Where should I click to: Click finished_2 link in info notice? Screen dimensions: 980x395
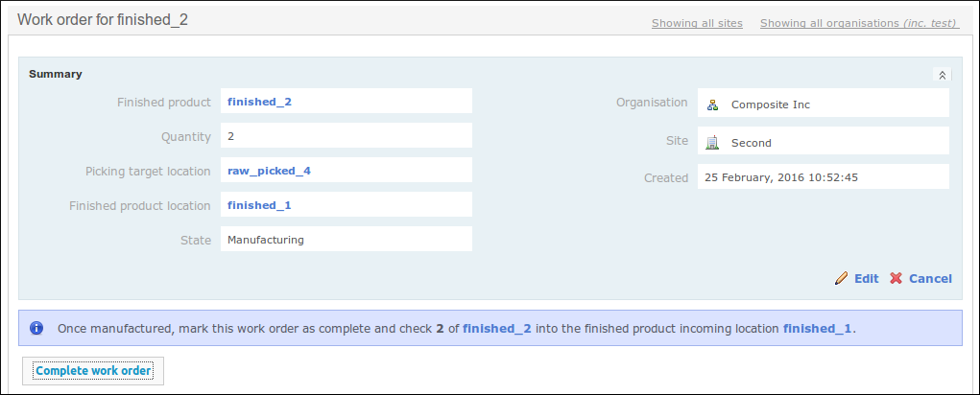coord(497,329)
